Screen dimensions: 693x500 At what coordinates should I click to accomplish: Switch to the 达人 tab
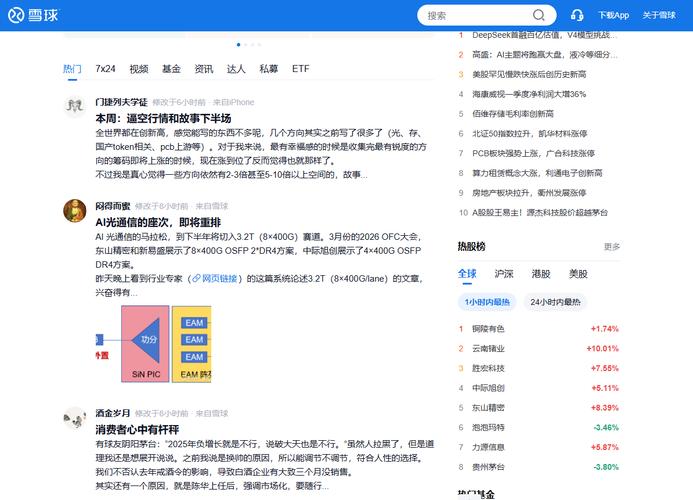coord(236,69)
